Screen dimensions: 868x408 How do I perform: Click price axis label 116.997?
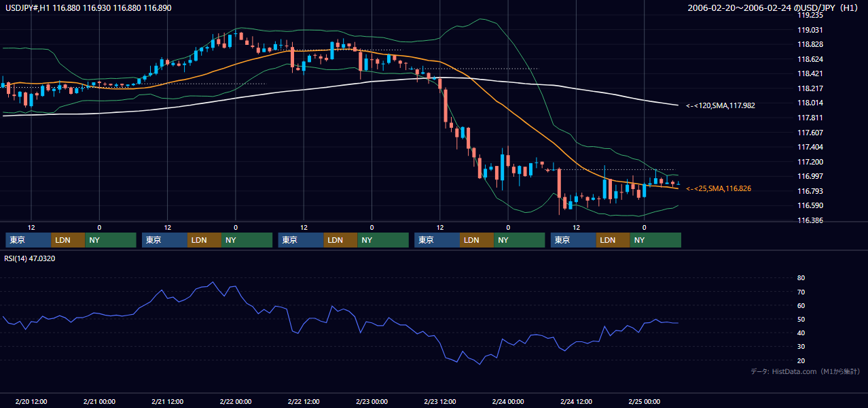(810, 176)
